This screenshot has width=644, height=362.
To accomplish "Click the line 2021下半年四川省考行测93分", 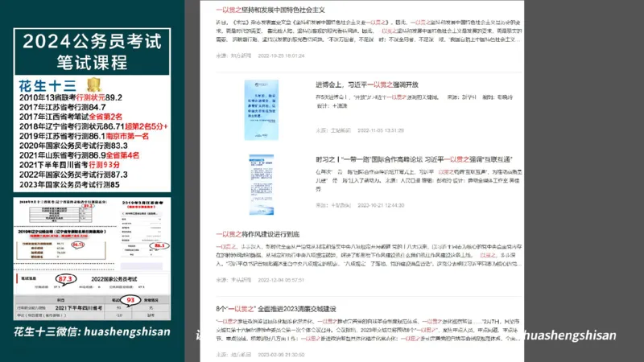I will 69,165.
